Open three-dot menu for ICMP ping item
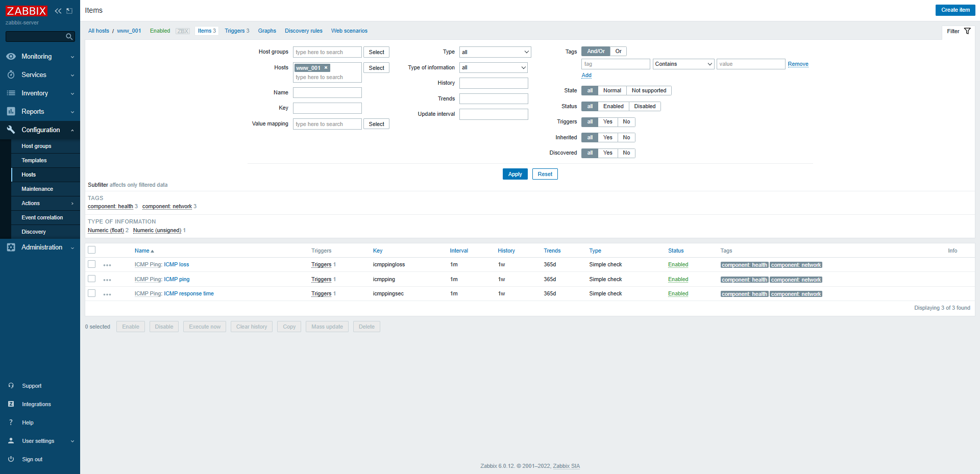Viewport: 980px width, 474px height. coord(107,280)
